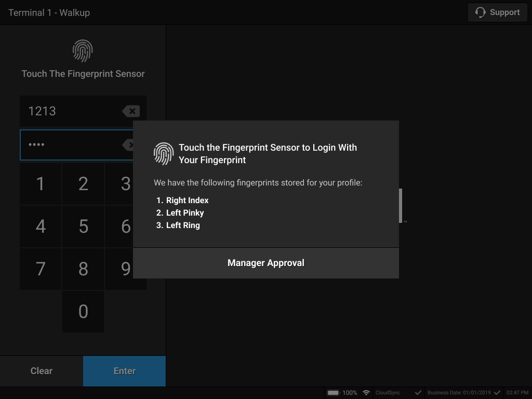This screenshot has height=399, width=532.
Task: Click the CloudSync checkmark icon
Action: (418, 392)
